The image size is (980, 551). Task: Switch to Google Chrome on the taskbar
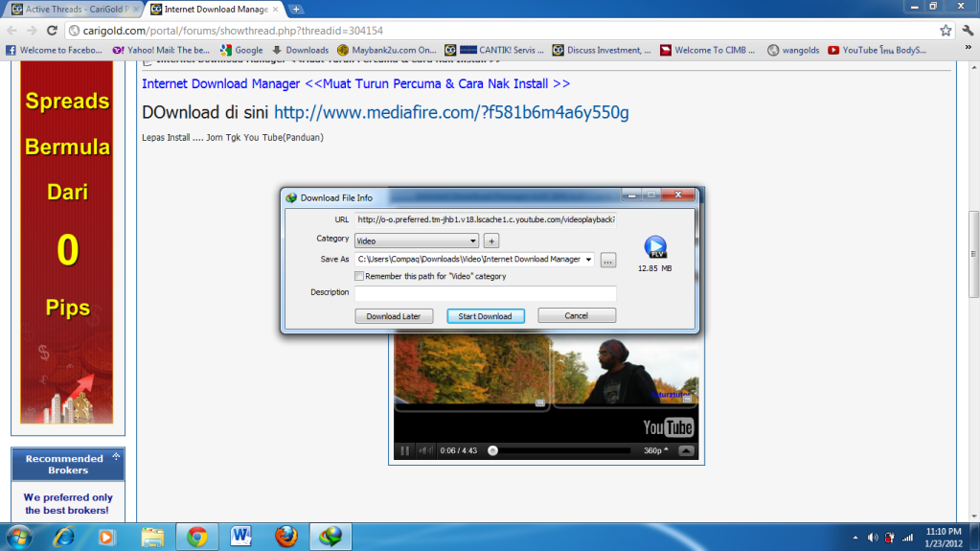(x=197, y=538)
